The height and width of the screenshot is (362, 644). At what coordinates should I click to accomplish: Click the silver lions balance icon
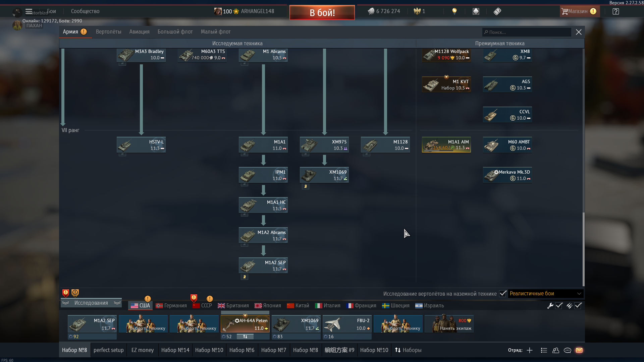click(371, 11)
